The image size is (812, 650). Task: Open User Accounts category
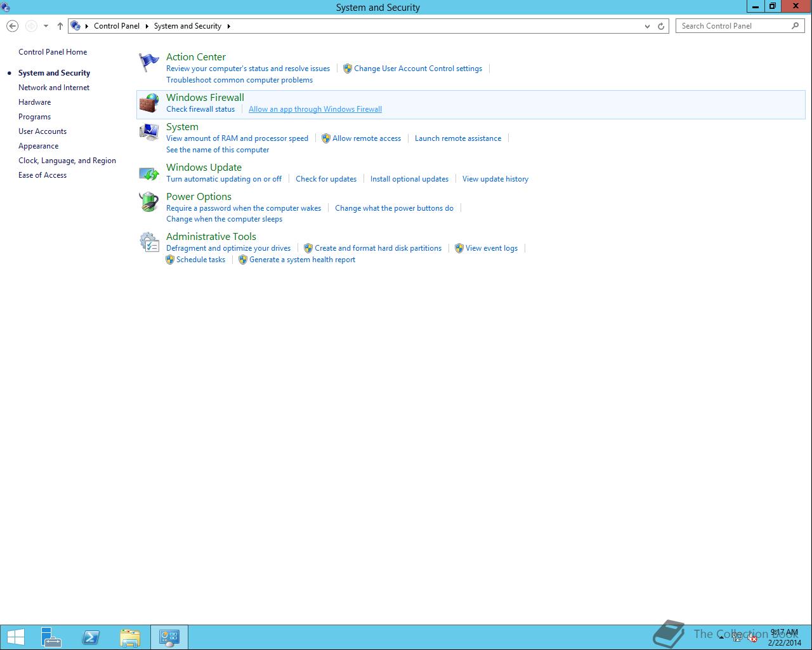(x=43, y=131)
